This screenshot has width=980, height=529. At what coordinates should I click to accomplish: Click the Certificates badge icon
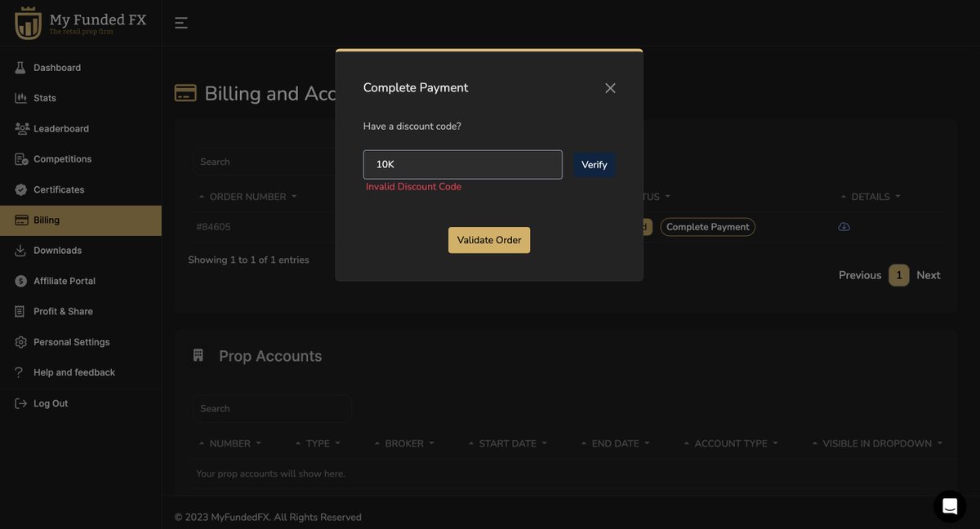20,189
